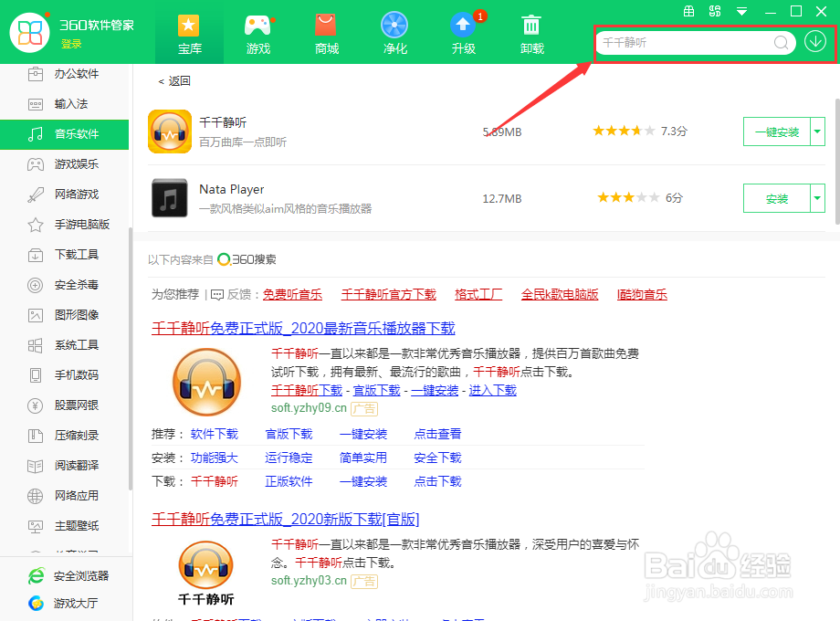The width and height of the screenshot is (840, 621).
Task: Open the 免费听音乐 recommendation link
Action: (292, 294)
